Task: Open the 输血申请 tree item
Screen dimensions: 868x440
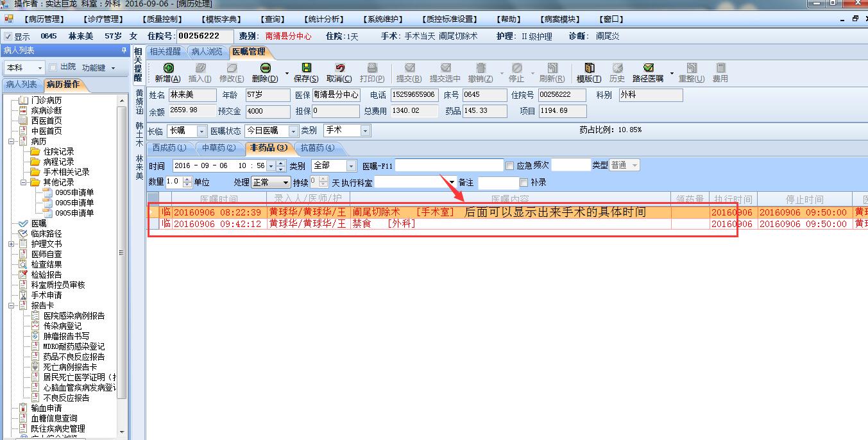Action: pos(47,408)
